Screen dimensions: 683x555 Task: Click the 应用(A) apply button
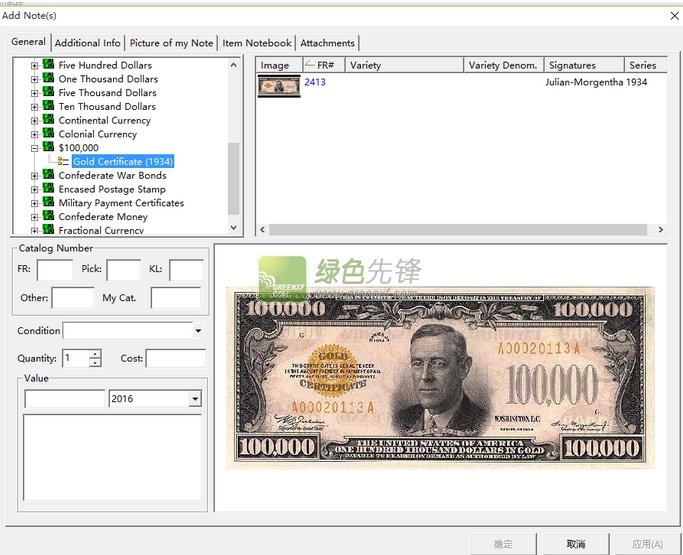647,544
